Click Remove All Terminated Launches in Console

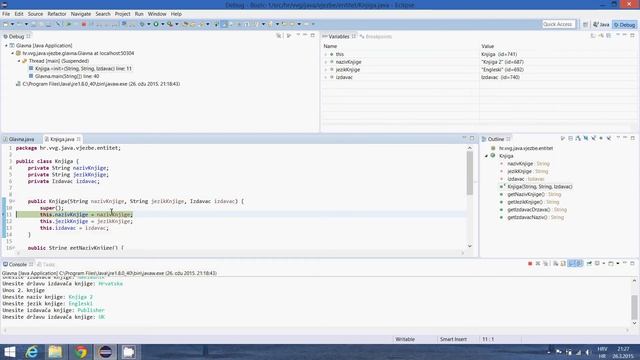coord(545,264)
